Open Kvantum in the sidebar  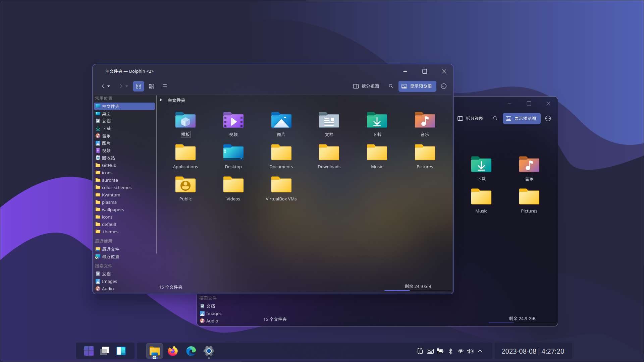[x=124, y=195]
